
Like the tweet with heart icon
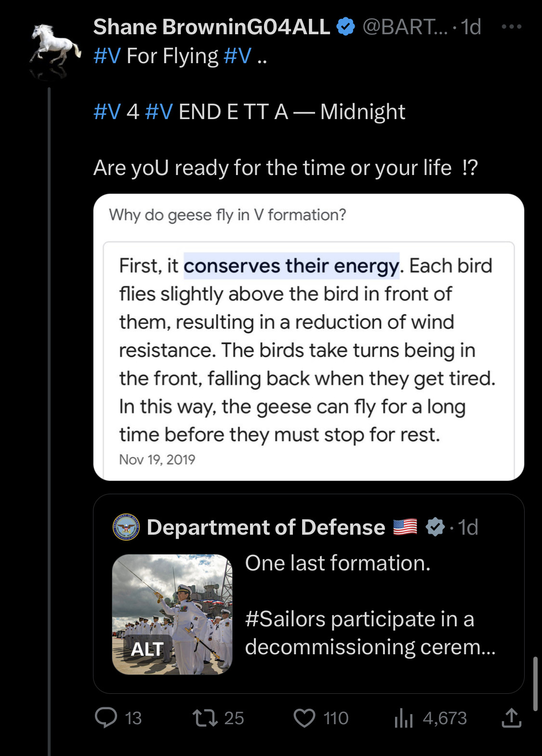(x=304, y=718)
